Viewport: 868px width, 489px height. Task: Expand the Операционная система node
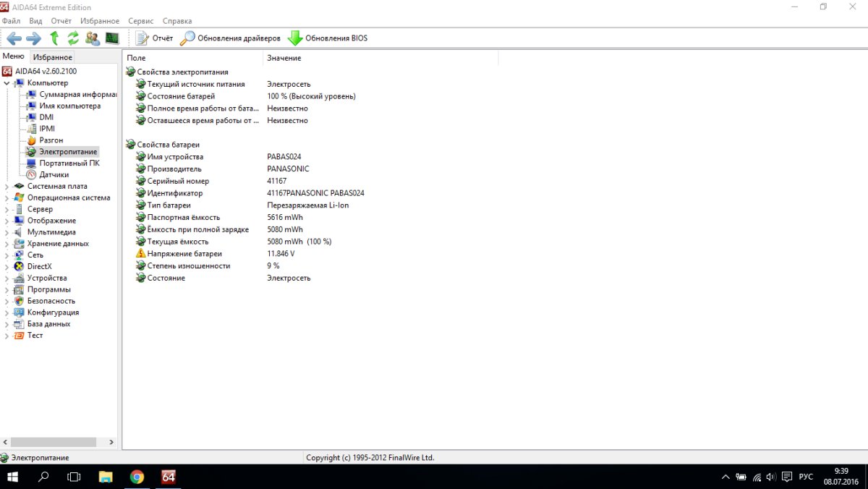coord(7,197)
